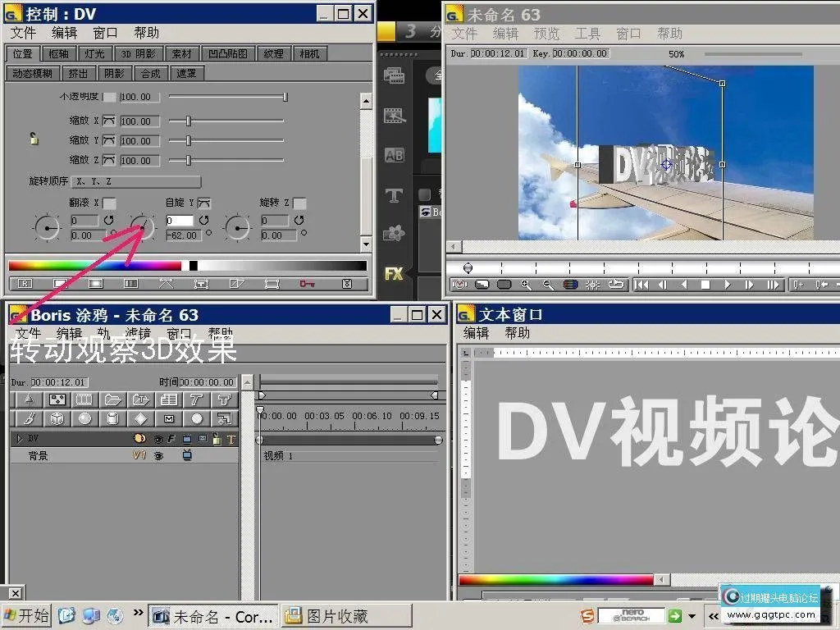Click the Windows 开始 button
This screenshot has height=630, width=840.
25,615
